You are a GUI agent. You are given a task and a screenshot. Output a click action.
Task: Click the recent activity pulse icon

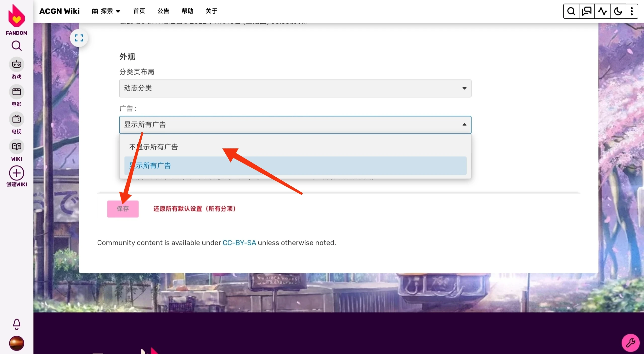[x=602, y=11]
